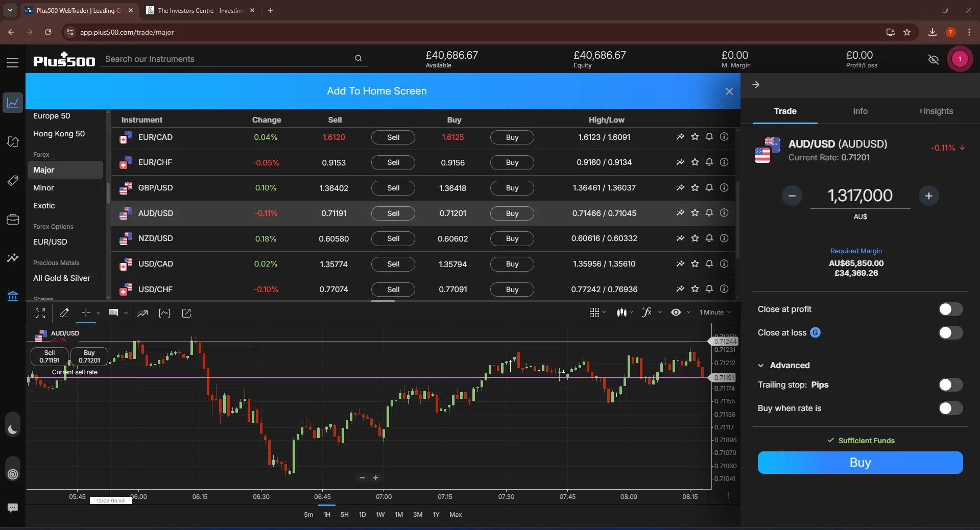Collapse the trade panel with arrow
This screenshot has height=530, width=980.
pos(756,85)
